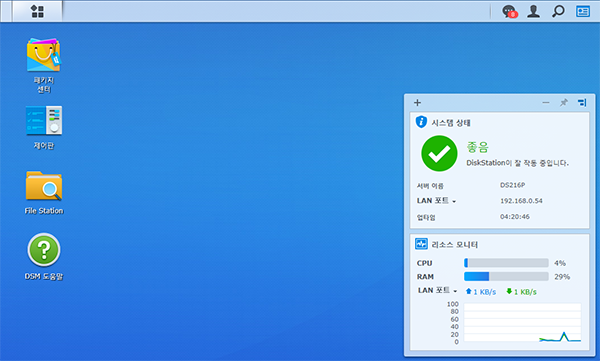Click the network traffic graph
600x361 pixels.
click(522, 323)
